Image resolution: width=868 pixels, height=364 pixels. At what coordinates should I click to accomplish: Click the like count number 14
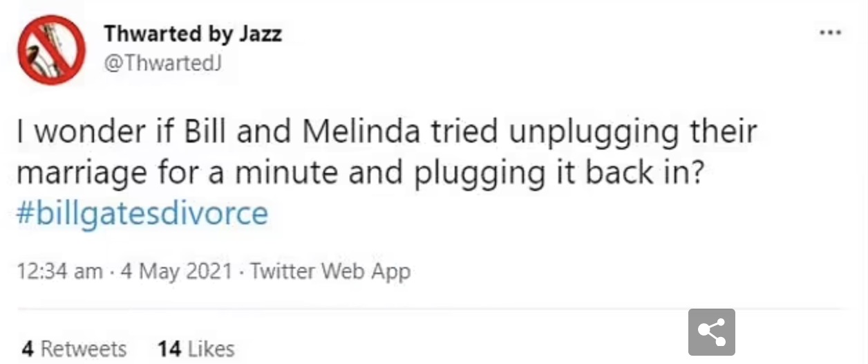169,348
